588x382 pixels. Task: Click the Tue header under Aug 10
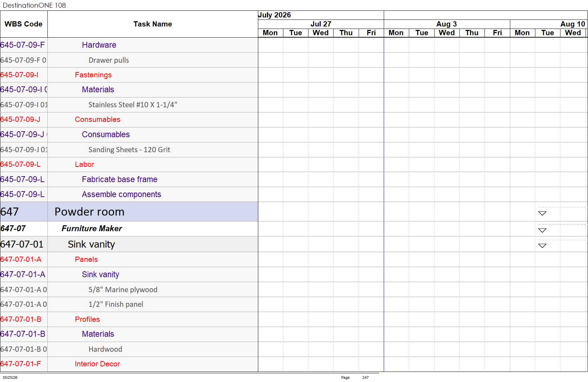pyautogui.click(x=548, y=33)
